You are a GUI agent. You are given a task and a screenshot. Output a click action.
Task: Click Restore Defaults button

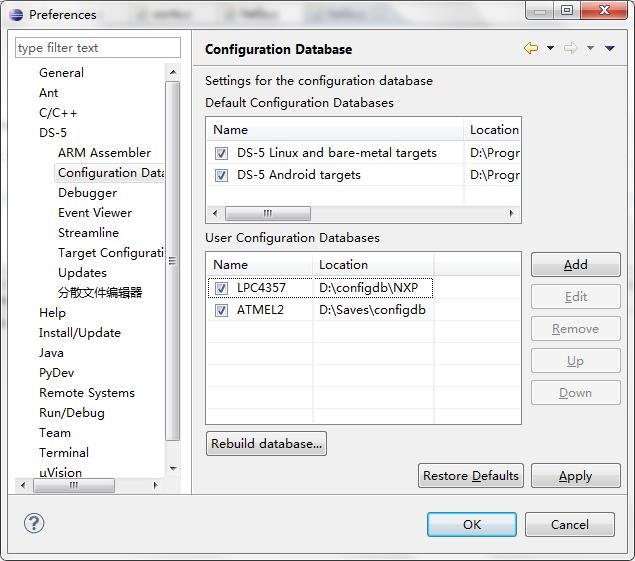tap(471, 476)
